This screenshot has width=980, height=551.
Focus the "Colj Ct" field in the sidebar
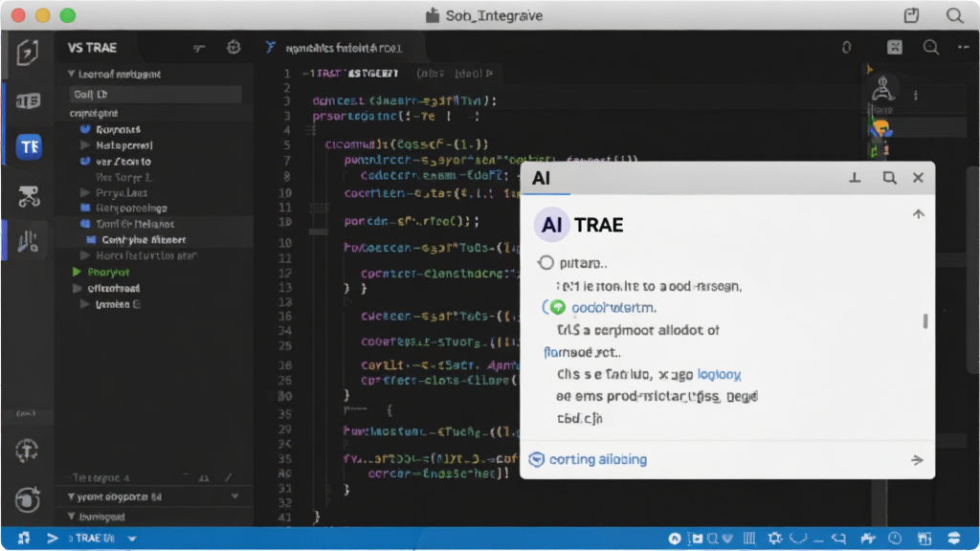click(156, 95)
